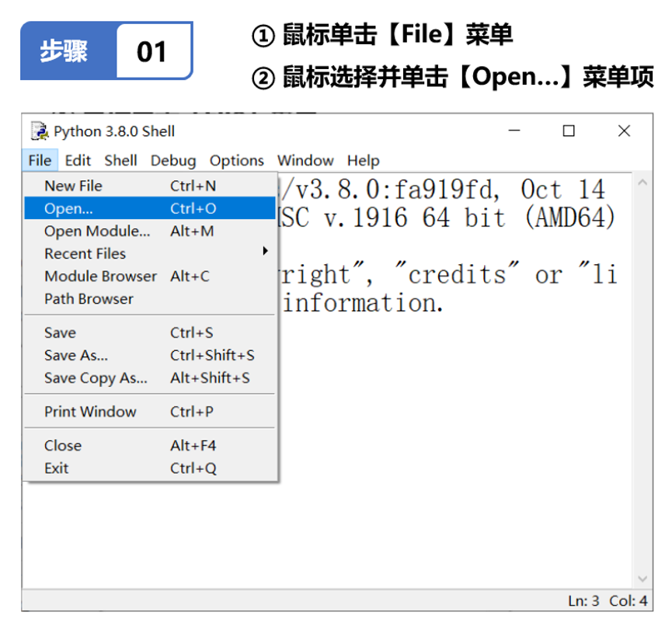Minimize the Python Shell window
This screenshot has width=672, height=630.
pyautogui.click(x=514, y=131)
